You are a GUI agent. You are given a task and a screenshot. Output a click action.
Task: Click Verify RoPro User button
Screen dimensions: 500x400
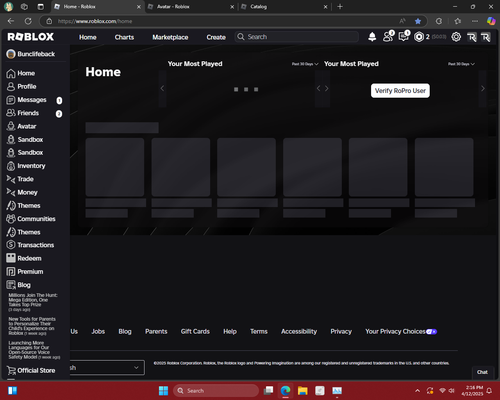coord(400,91)
